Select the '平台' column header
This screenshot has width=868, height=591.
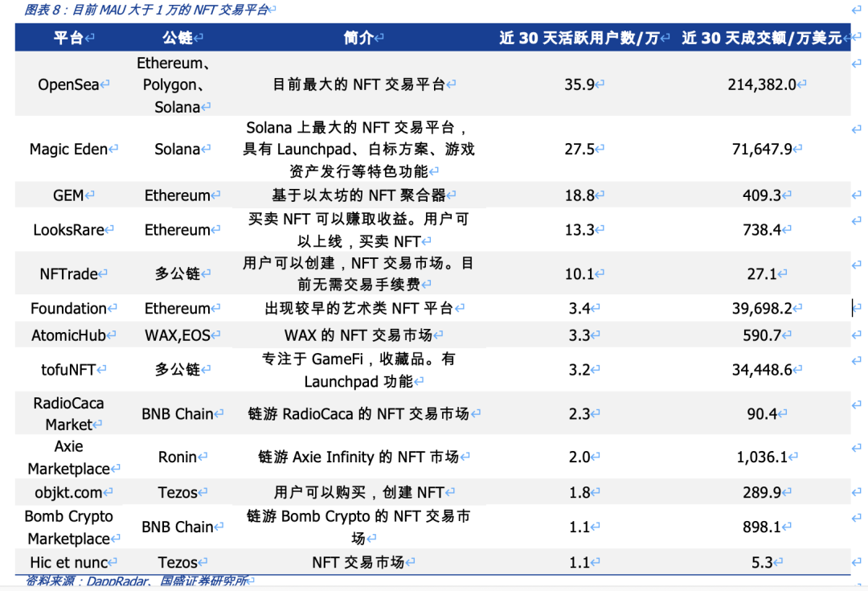(x=68, y=38)
